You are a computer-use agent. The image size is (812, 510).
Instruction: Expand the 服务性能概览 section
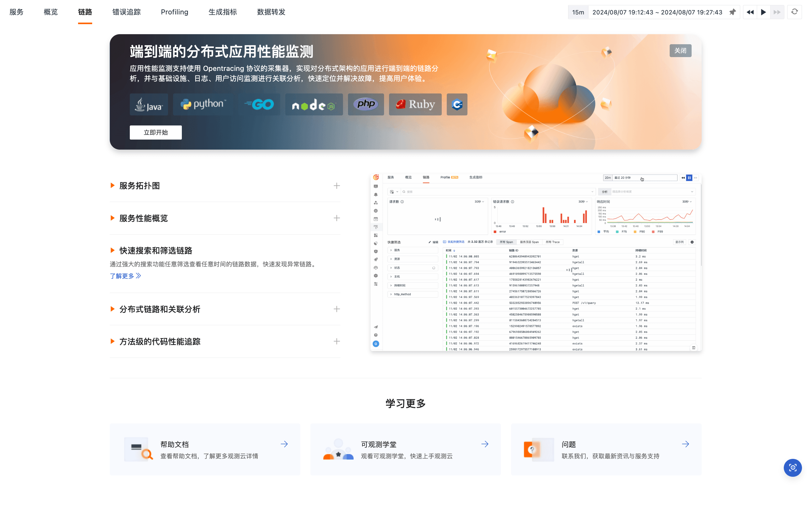coord(225,218)
